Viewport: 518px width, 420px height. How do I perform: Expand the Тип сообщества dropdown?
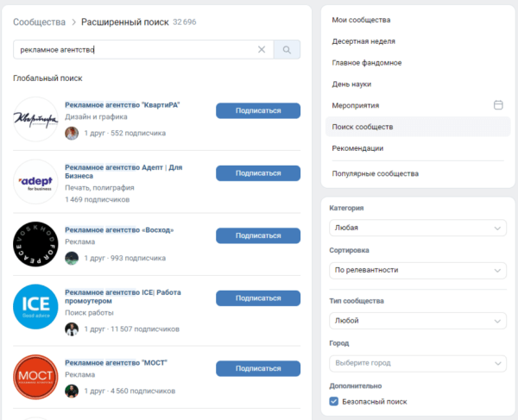pyautogui.click(x=418, y=321)
